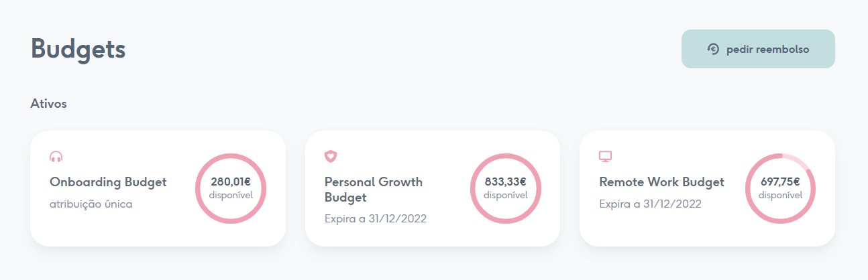Image resolution: width=868 pixels, height=280 pixels.
Task: Click the monitor icon on Remote Work Budget
Action: [x=605, y=157]
